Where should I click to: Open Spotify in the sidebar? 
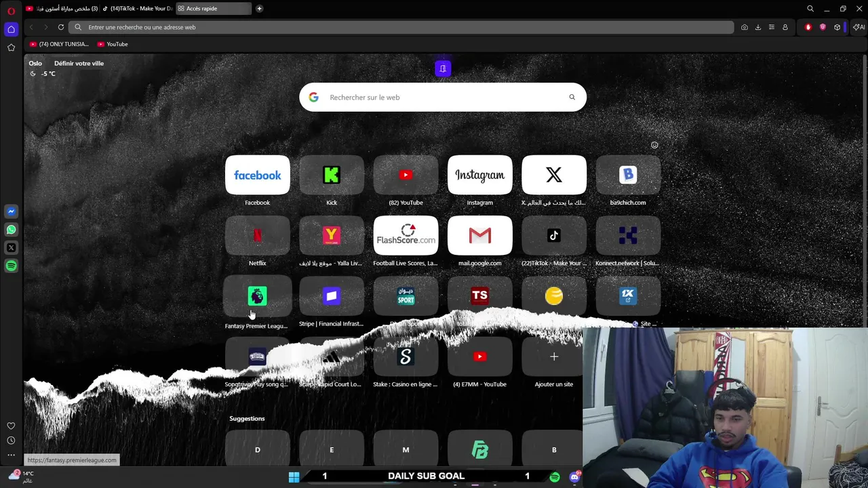coord(11,266)
